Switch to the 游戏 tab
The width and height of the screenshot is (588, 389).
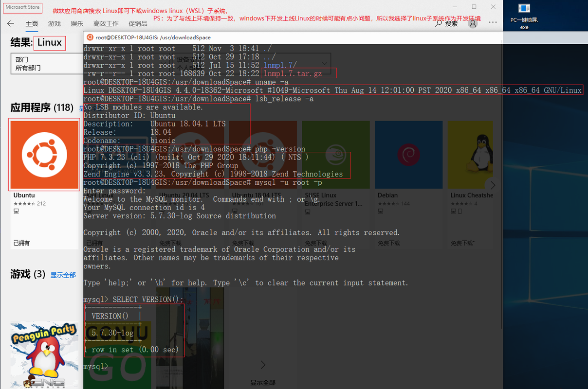pyautogui.click(x=55, y=24)
